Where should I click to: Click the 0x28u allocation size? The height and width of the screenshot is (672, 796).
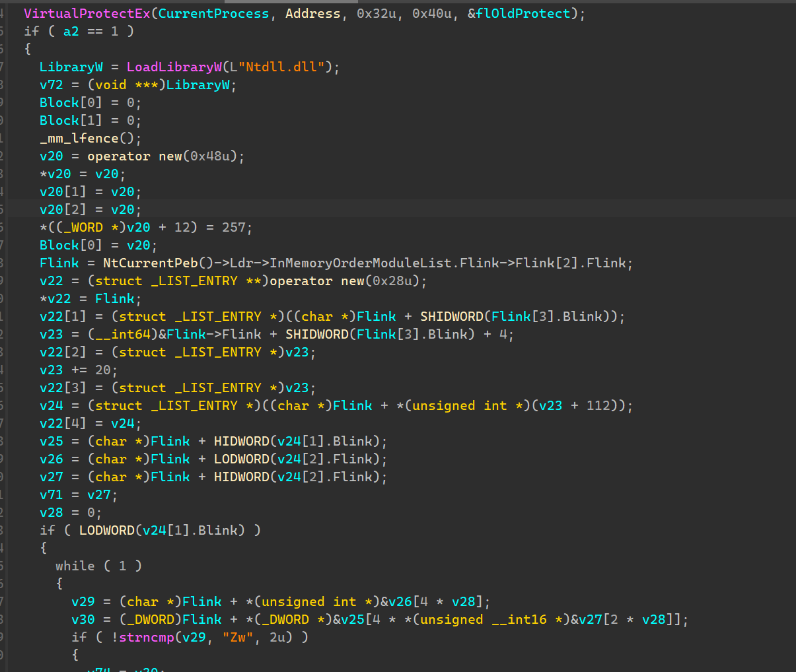tap(396, 281)
